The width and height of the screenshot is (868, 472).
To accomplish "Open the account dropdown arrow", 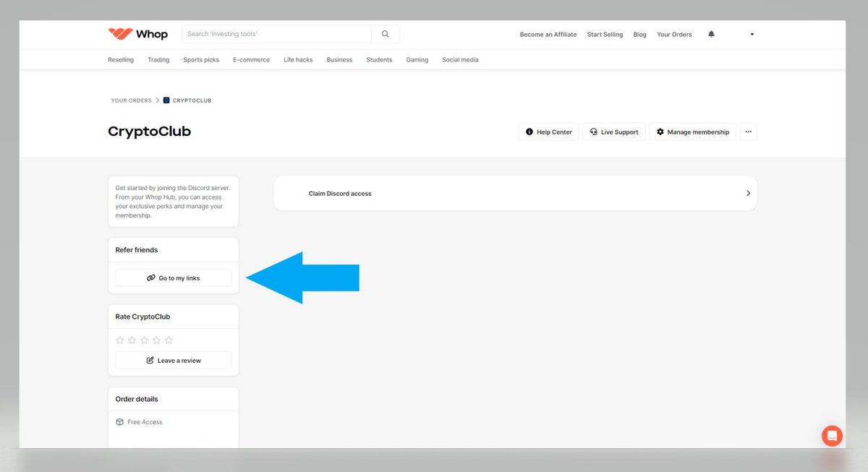I will click(x=752, y=34).
